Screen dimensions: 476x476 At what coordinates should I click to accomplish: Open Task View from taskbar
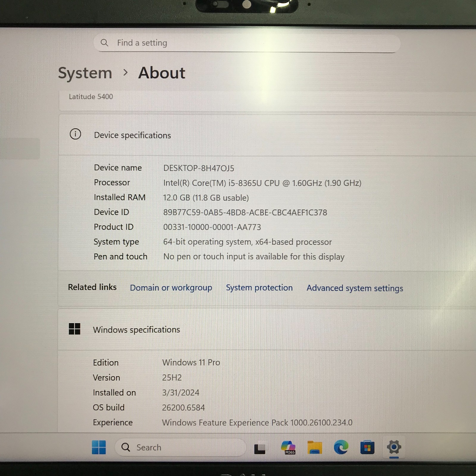coord(260,449)
